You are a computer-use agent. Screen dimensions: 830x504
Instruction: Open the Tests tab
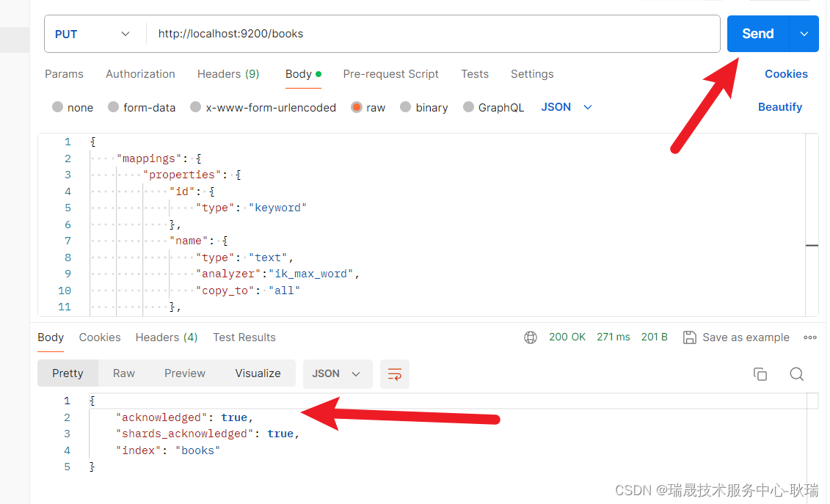coord(475,74)
